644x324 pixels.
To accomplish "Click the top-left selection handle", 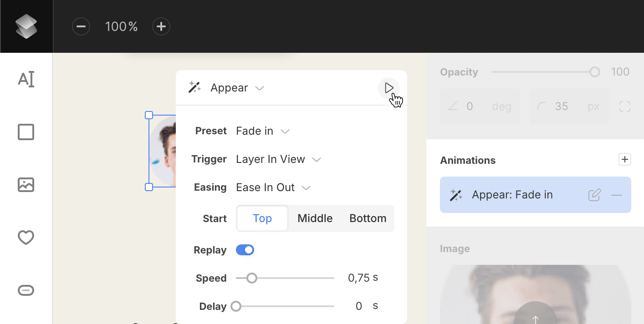I will (x=149, y=115).
